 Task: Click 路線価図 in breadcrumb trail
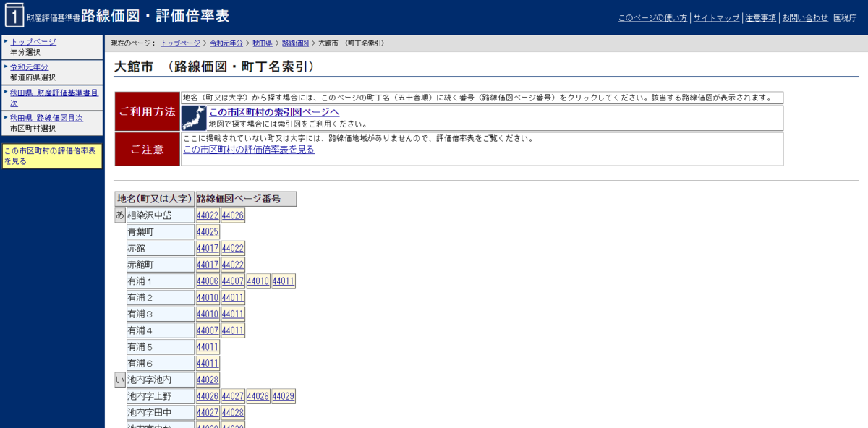[295, 43]
